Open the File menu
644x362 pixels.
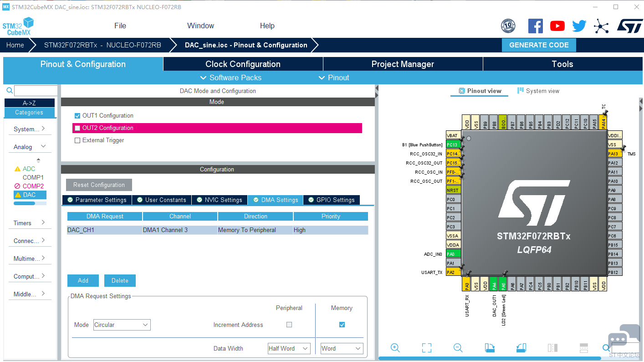120,26
